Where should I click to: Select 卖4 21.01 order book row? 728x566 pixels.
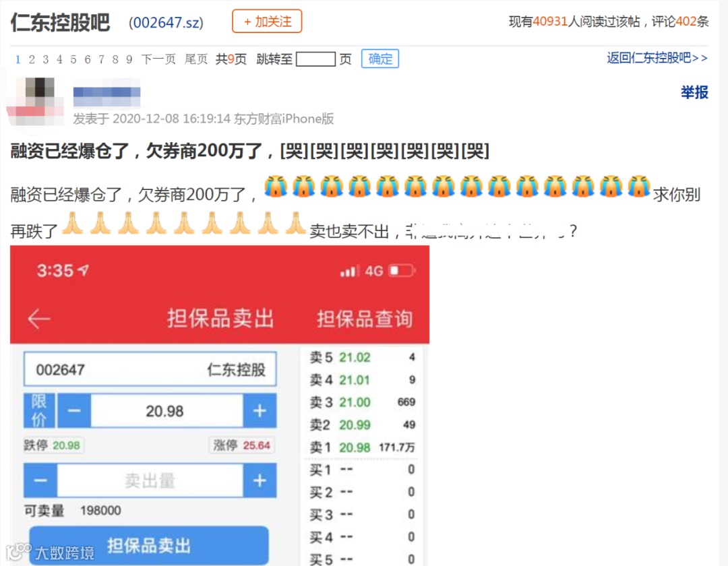coord(362,380)
